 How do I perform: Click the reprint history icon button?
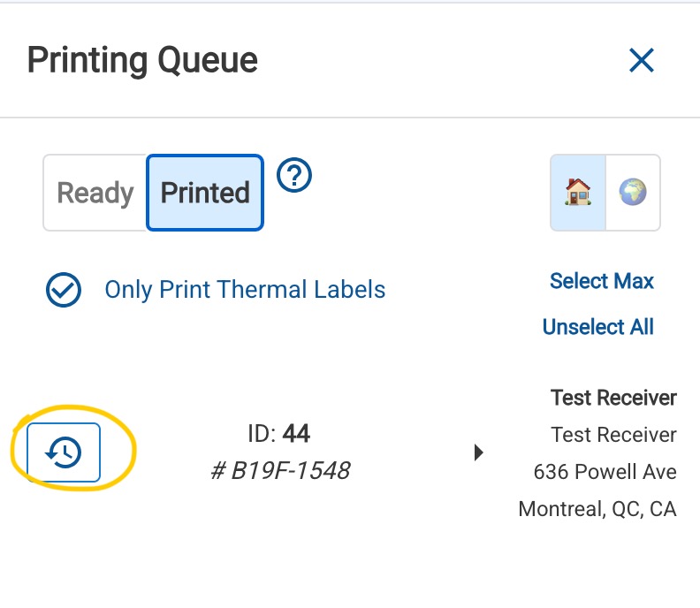[x=64, y=452]
